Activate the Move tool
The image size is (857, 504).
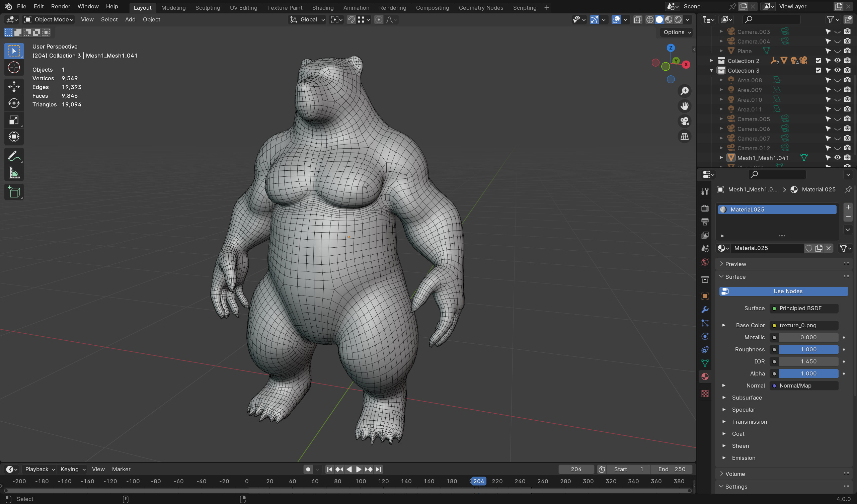(x=14, y=86)
